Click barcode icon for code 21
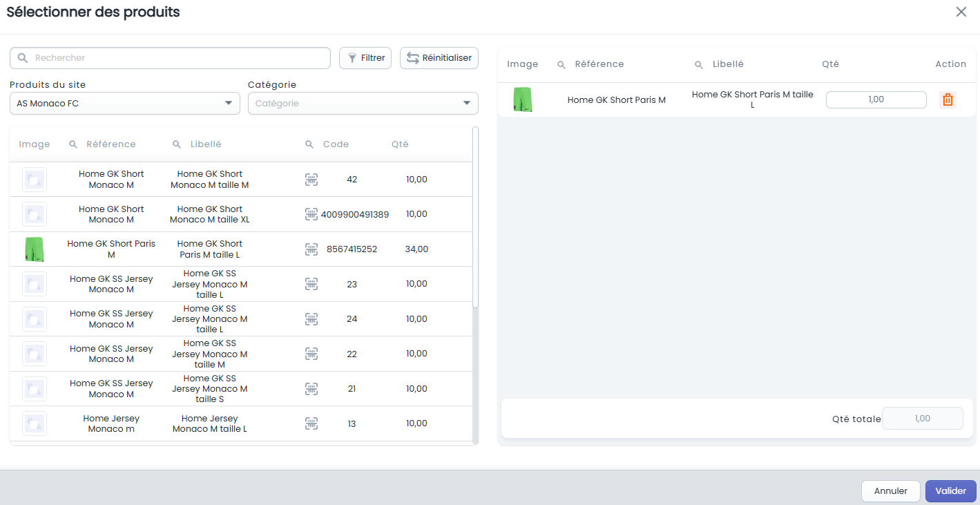Screen dimensions: 980x505 [x=311, y=389]
